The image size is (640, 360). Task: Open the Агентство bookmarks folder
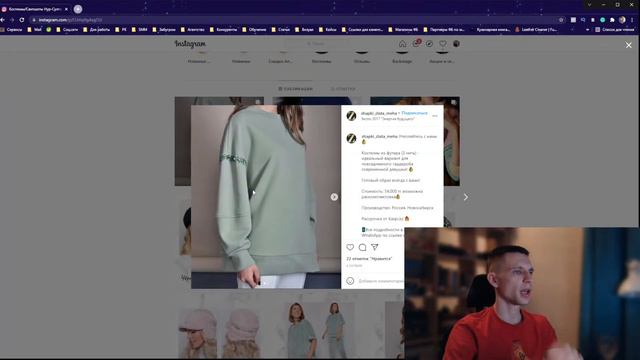pos(193,29)
